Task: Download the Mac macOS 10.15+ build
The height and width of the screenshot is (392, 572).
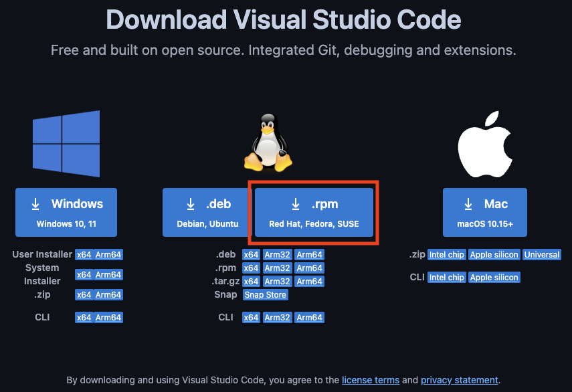Action: [x=484, y=212]
